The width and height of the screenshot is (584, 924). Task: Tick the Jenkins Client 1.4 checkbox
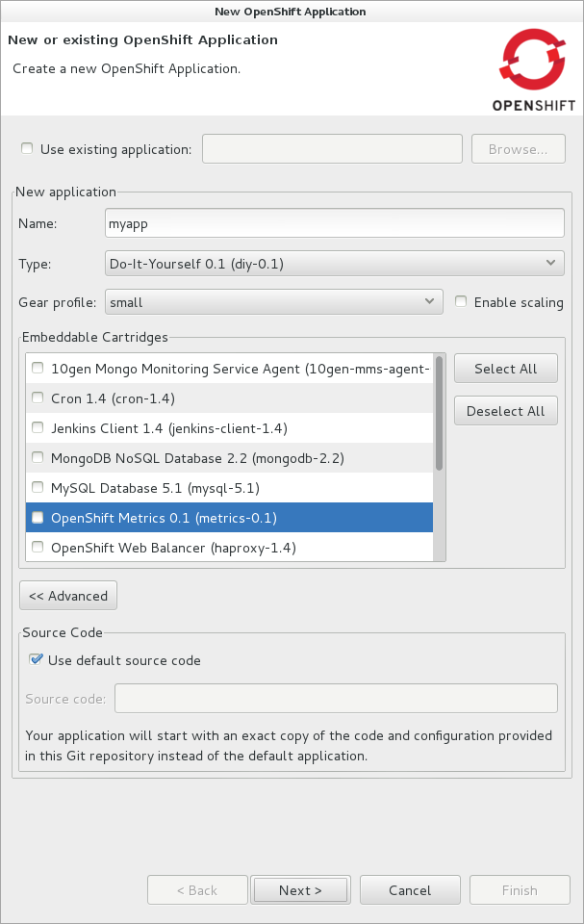click(x=38, y=427)
